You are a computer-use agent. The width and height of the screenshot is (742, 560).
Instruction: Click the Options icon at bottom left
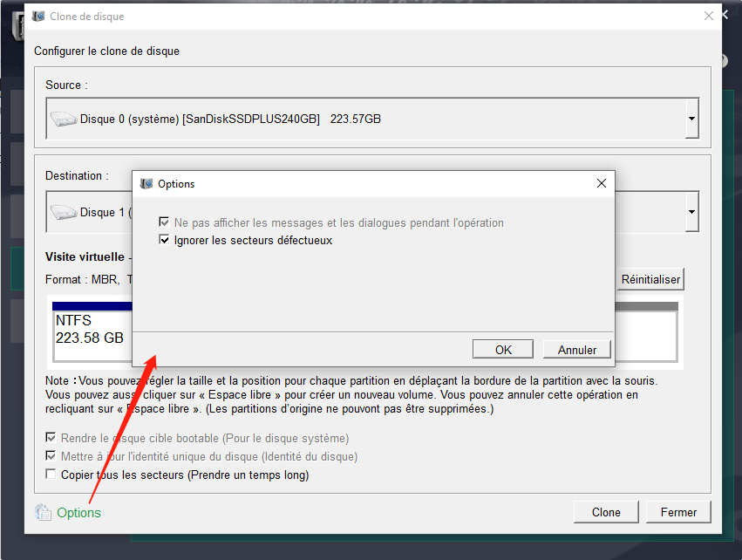click(x=43, y=512)
